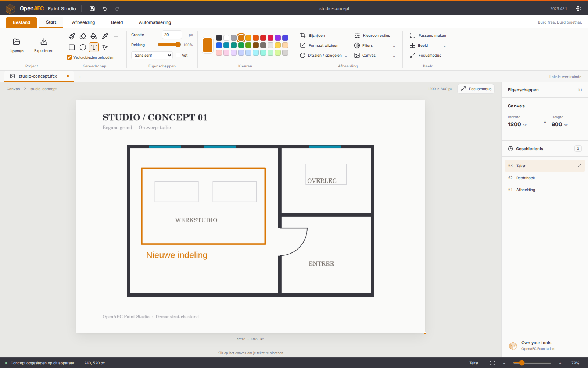Open the Bestand tab
Image resolution: width=588 pixels, height=368 pixels.
[x=22, y=22]
